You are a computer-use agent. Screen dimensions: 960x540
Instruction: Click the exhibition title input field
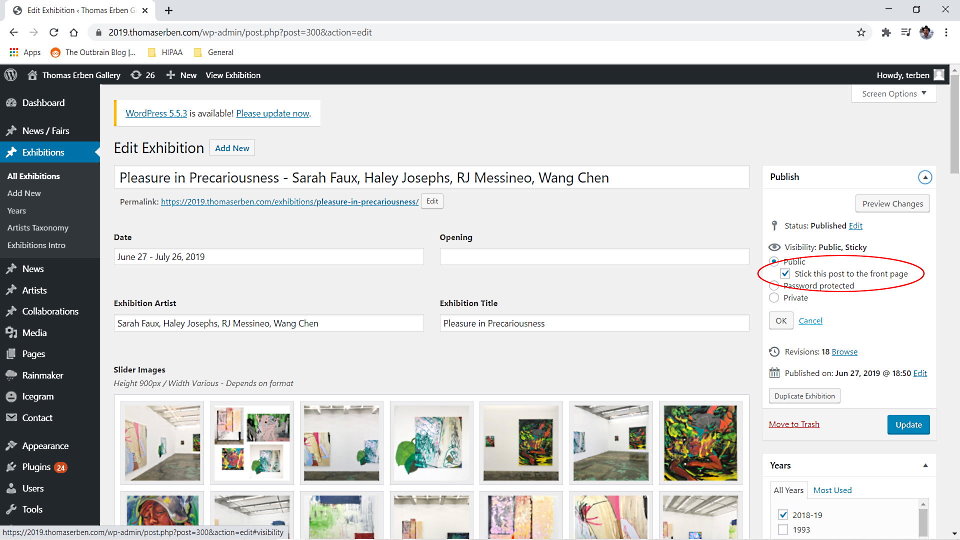tap(432, 178)
